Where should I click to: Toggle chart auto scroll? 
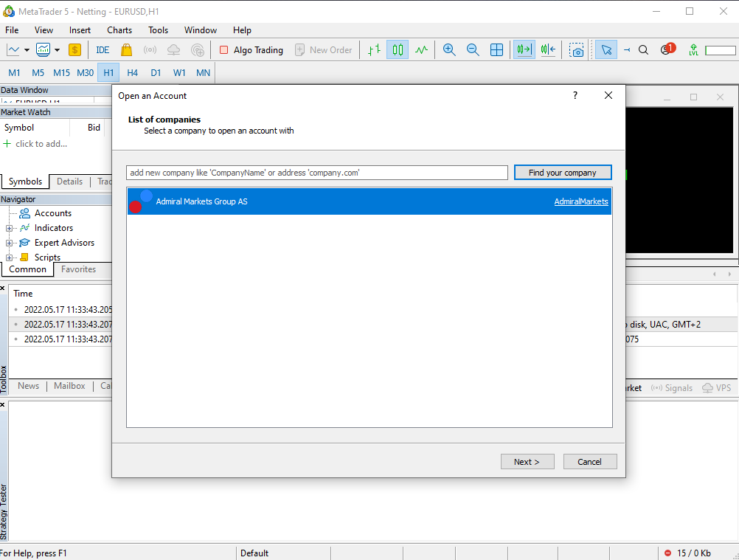pos(524,49)
